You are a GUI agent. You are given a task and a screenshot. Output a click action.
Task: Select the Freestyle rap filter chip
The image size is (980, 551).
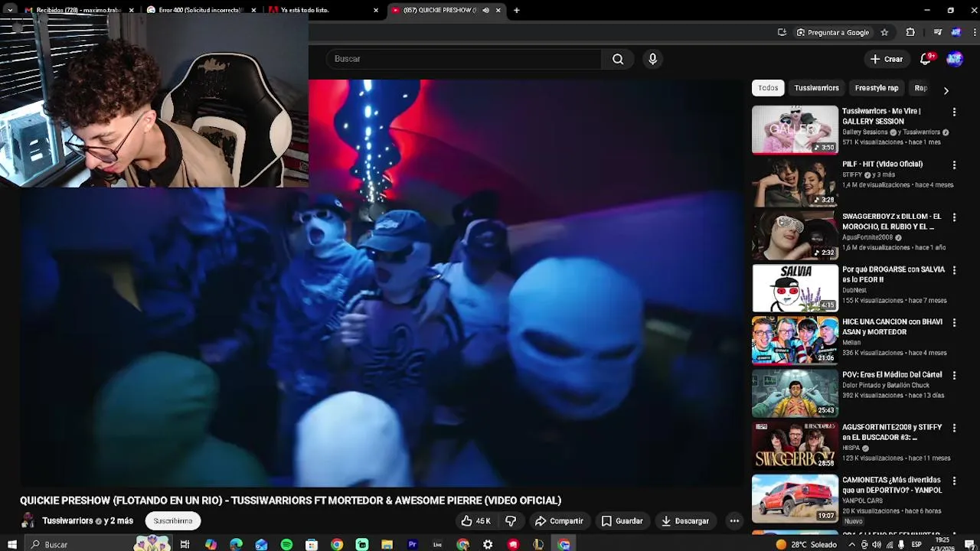[877, 88]
